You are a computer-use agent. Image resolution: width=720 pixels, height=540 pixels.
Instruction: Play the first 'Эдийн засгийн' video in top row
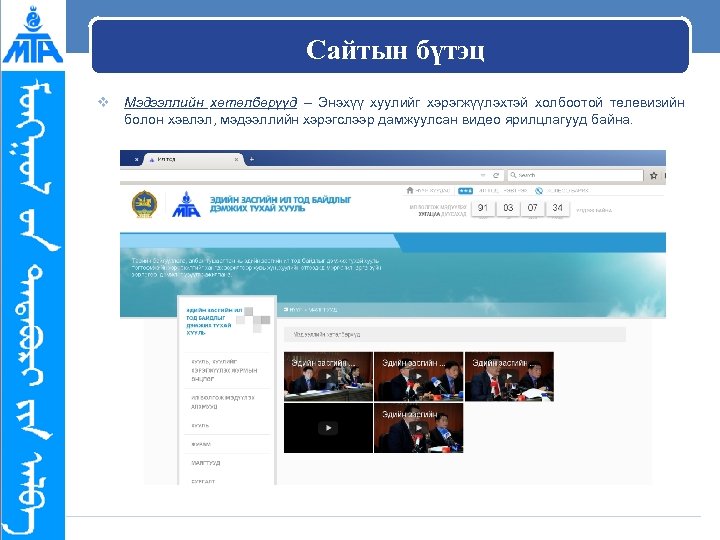328,377
